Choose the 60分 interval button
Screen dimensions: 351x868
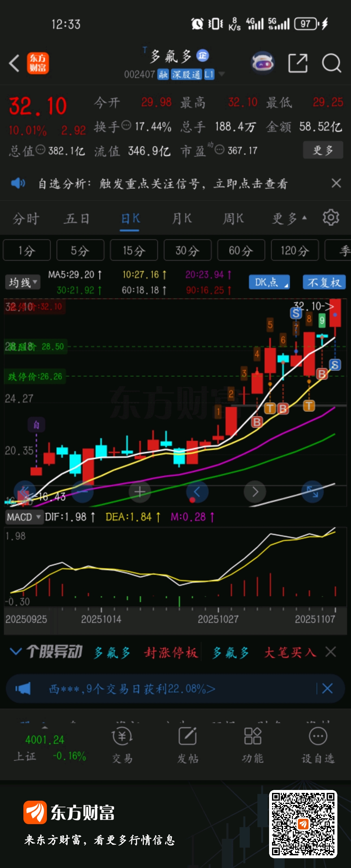coord(241,250)
